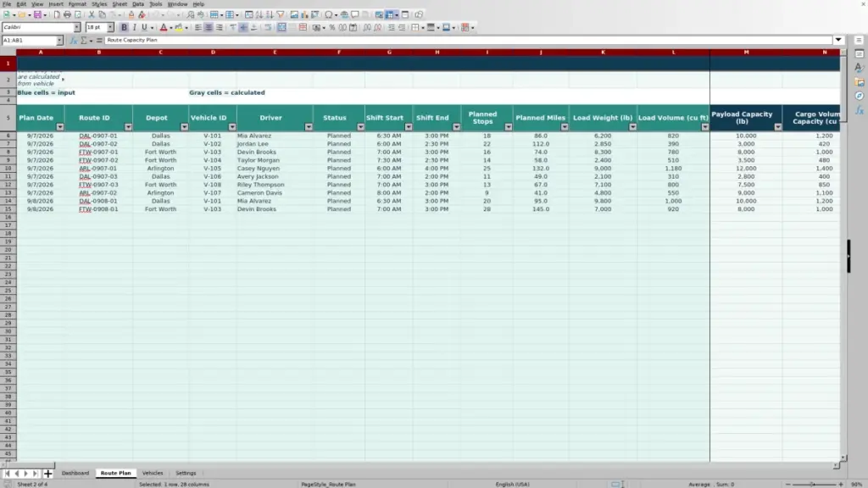Open Find and Replace icon
Screen dimensions: 868x488
click(x=191, y=14)
